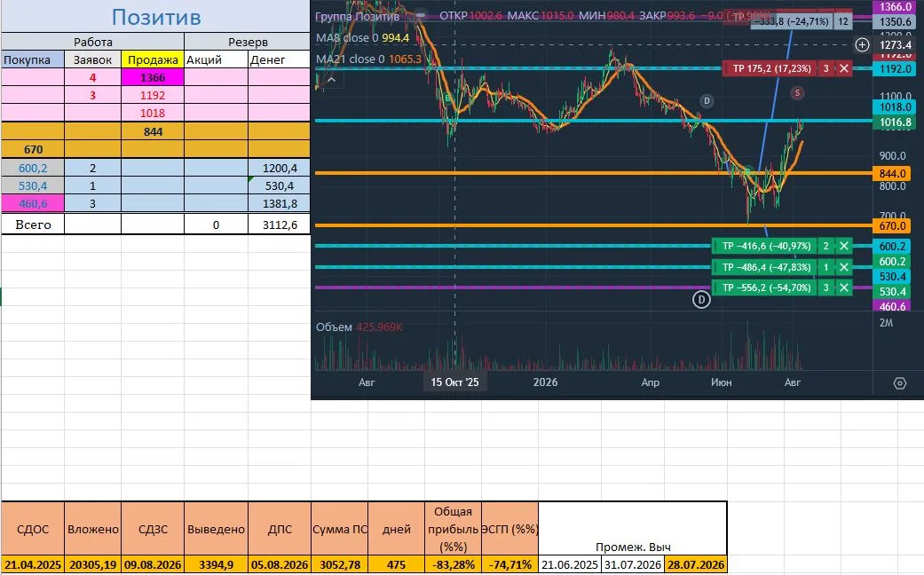Select the yellow Продажа header cell
Screen dimensions: 924x575
(x=153, y=59)
